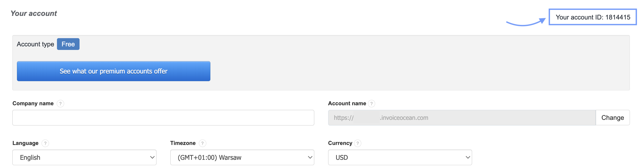Click the help icon beside Company name
Viewport: 644px width, 168px height.
(x=60, y=103)
